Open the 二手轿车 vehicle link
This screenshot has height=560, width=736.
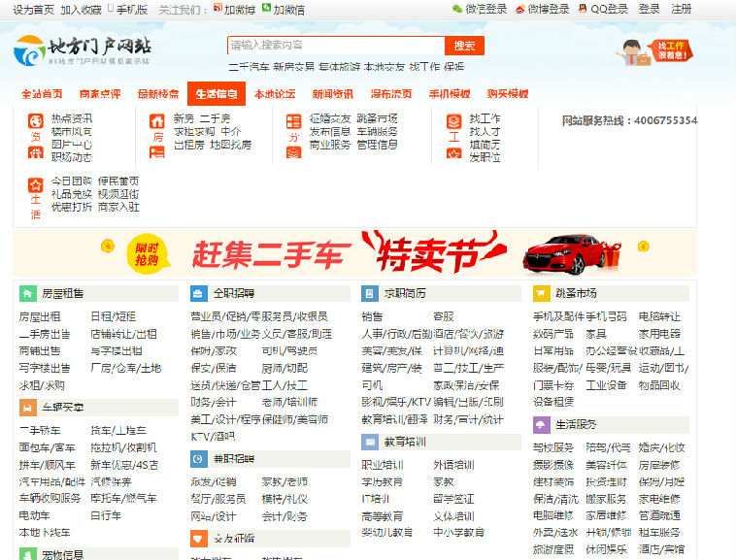coord(40,430)
